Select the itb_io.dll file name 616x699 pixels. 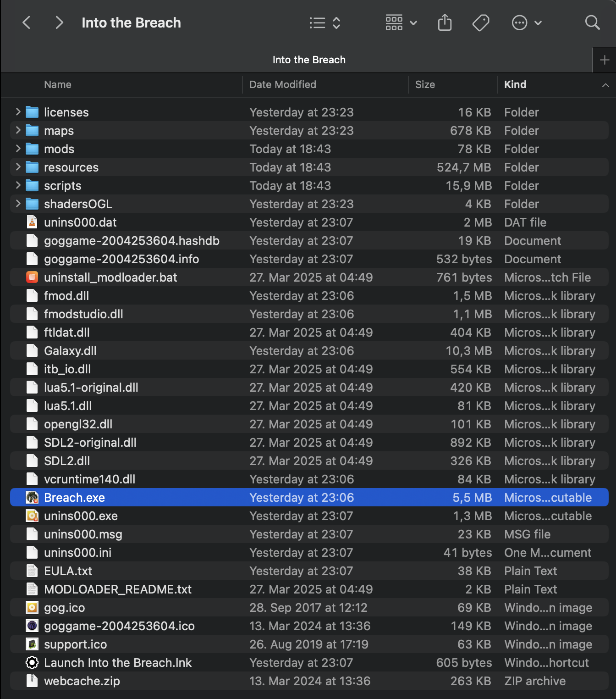(67, 369)
